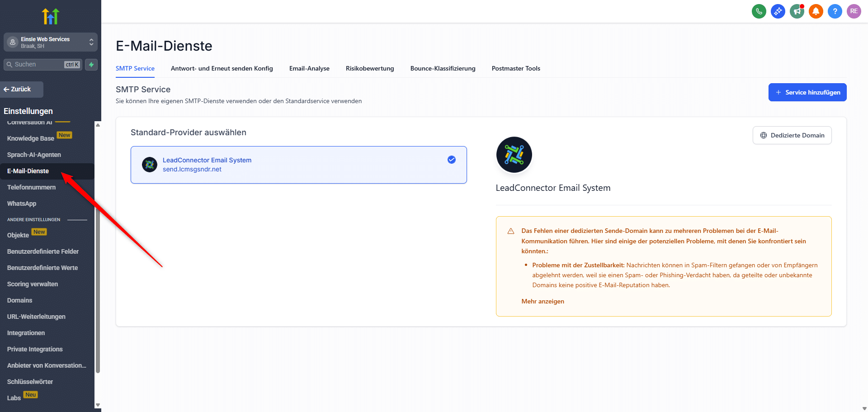Open the Einsle Web Services account switcher
Viewport: 868px width, 412px height.
(51, 42)
